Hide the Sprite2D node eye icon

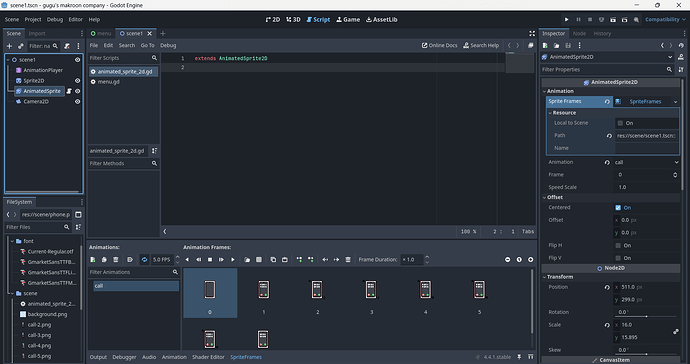point(77,81)
